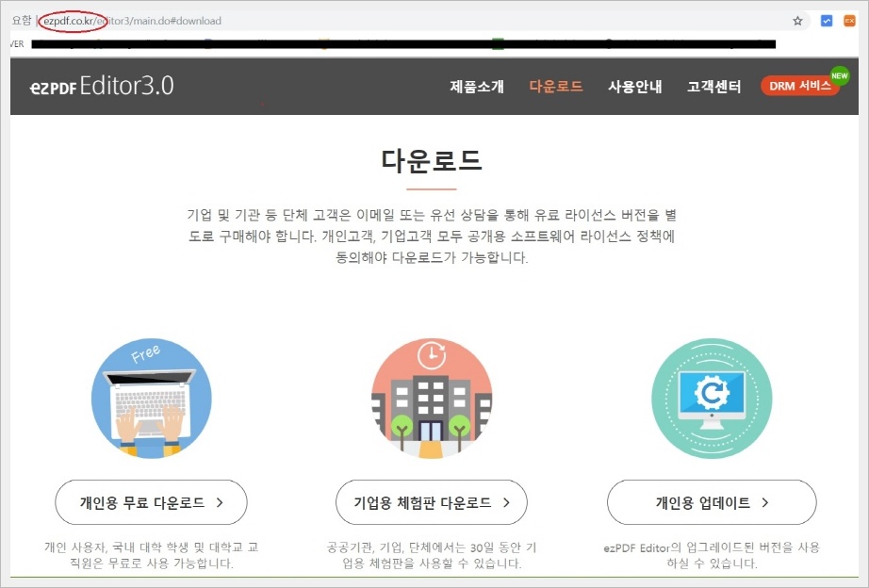Screen dimensions: 869x588
Task: Click the paragraph starting 기업 및 기관 등
Action: tap(431, 237)
